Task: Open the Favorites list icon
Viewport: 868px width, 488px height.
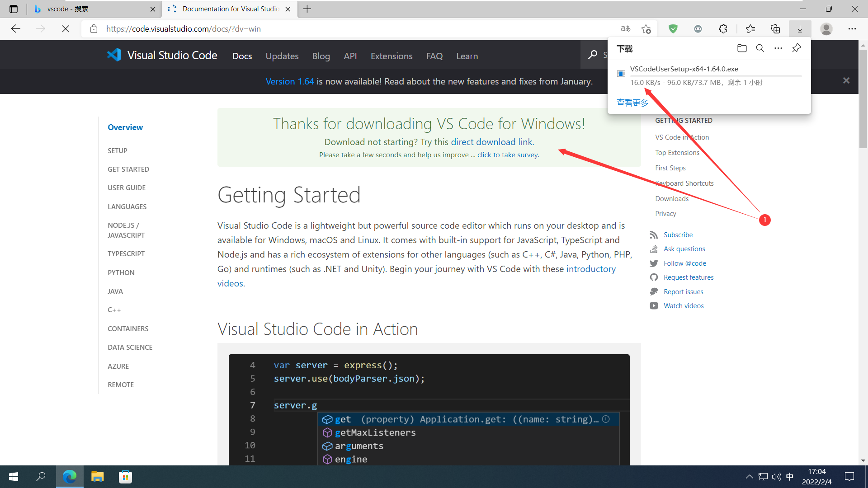Action: [x=750, y=29]
